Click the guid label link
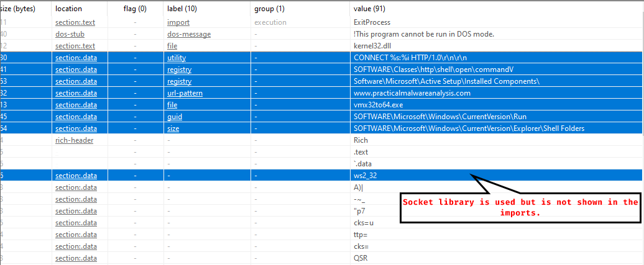 (x=174, y=117)
